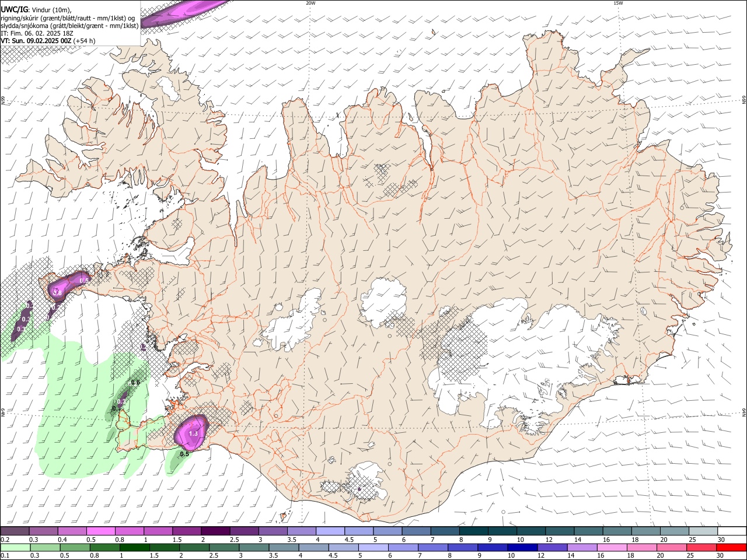This screenshot has height=560, width=747.
Task: Click the 1.3 value inside the magenta precipitation blob
Action: click(194, 434)
